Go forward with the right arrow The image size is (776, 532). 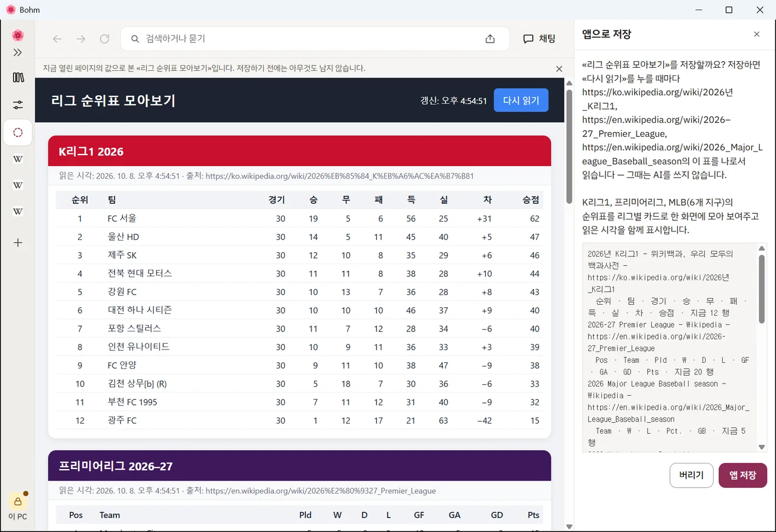point(81,39)
